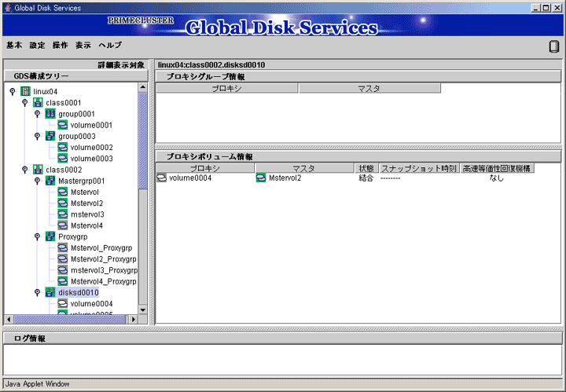The width and height of the screenshot is (566, 392).
Task: Click the 高速等価性回復機構 column header
Action: coord(497,168)
